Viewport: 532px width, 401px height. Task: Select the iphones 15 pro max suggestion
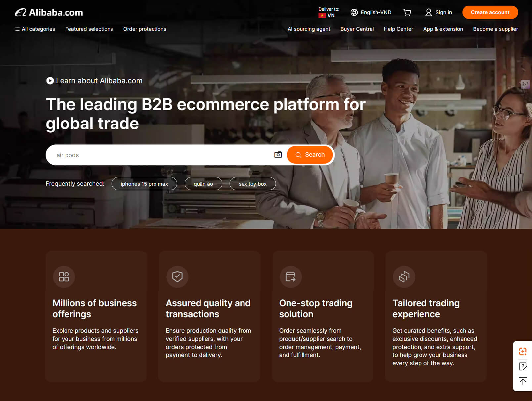[144, 184]
